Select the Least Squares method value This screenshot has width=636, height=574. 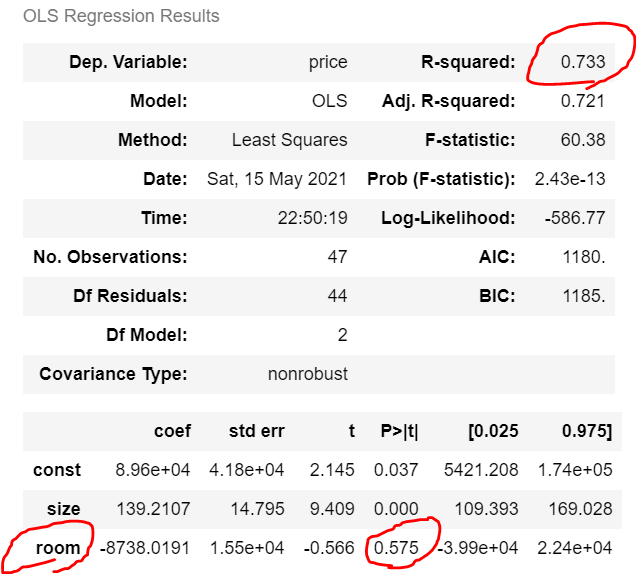pyautogui.click(x=290, y=140)
